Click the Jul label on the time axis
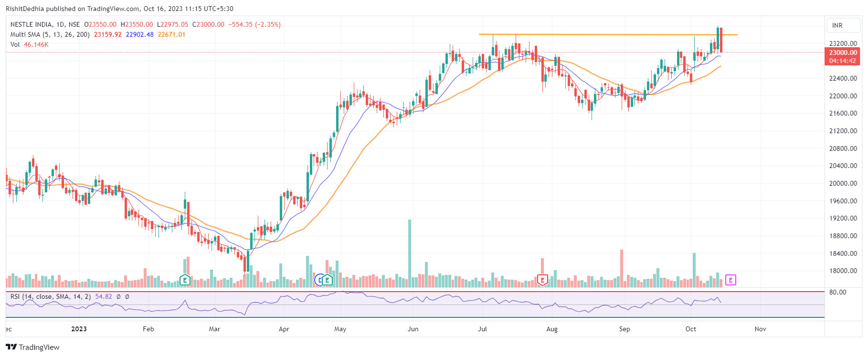The width and height of the screenshot is (868, 357). coord(482,329)
